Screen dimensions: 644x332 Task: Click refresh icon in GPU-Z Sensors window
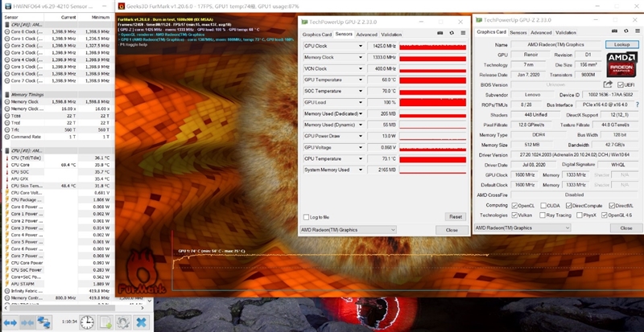click(x=452, y=33)
